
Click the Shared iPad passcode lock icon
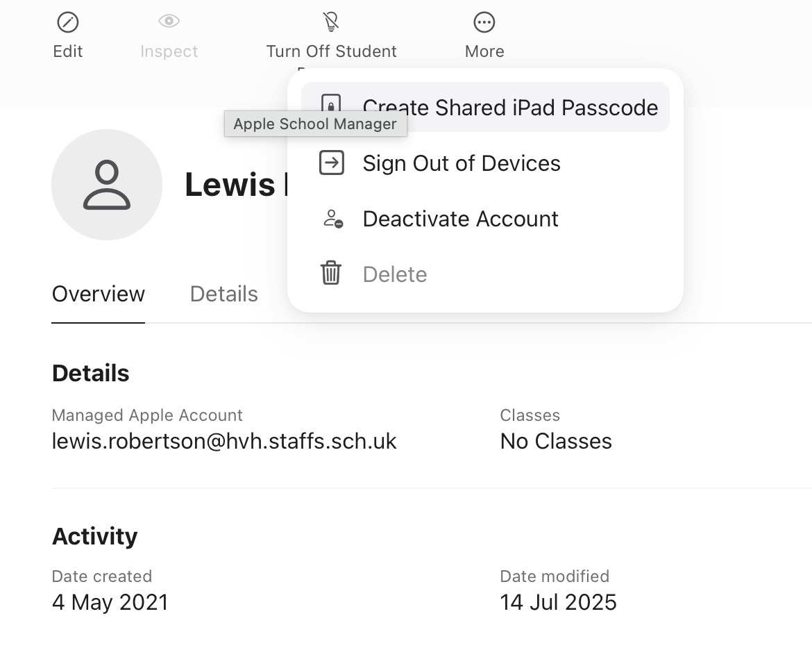[x=332, y=103]
